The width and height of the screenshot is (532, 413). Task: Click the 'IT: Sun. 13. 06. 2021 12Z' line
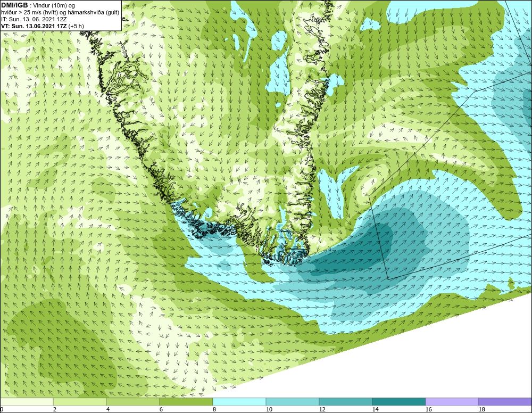point(34,19)
